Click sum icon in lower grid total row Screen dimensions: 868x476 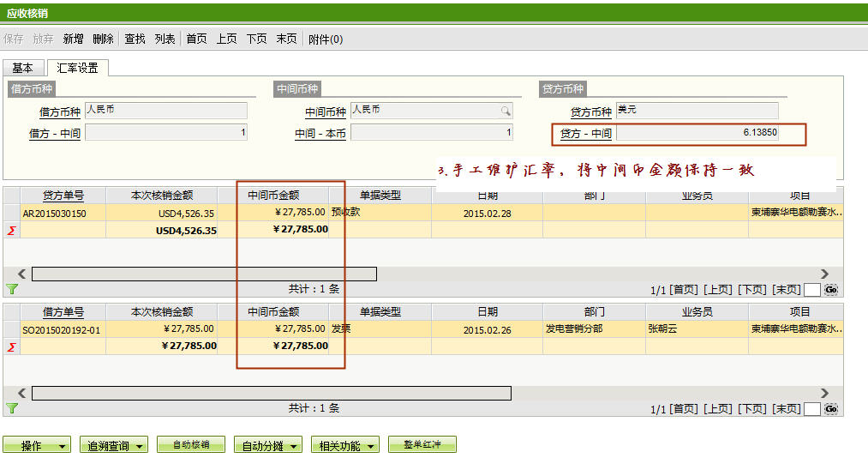coord(12,346)
